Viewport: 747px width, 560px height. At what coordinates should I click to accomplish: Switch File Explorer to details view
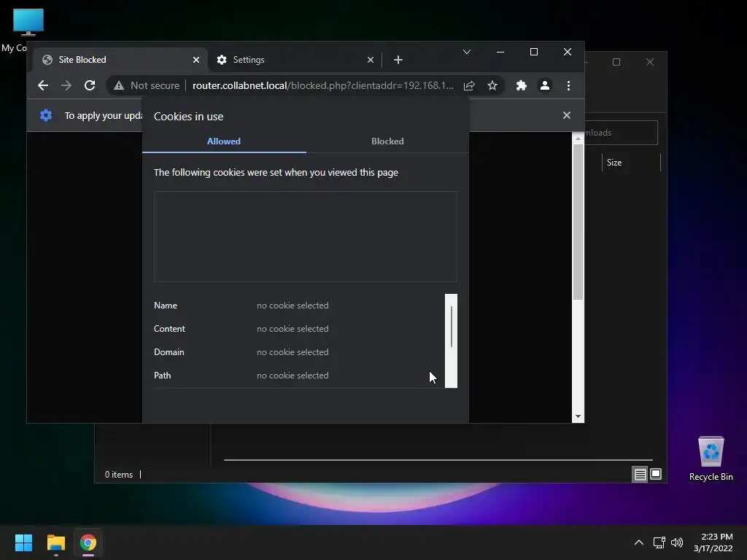[x=640, y=474]
